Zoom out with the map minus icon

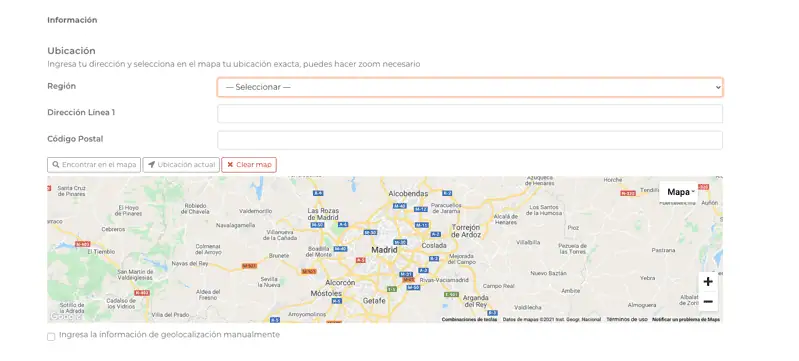click(x=708, y=302)
